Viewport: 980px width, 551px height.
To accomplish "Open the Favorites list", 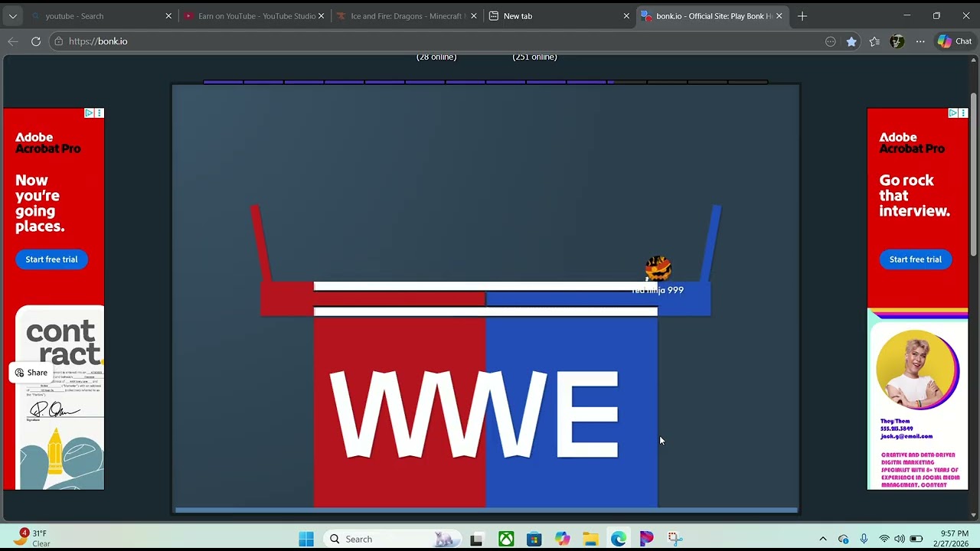I will tap(874, 41).
